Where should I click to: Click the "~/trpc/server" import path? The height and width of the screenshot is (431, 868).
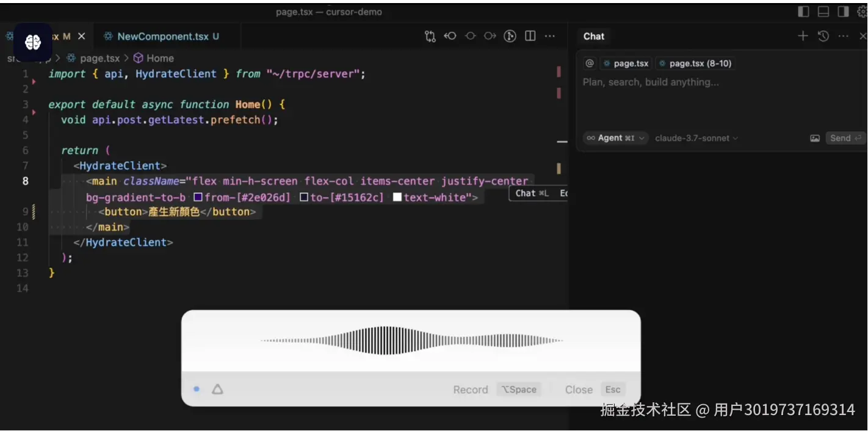click(x=313, y=74)
